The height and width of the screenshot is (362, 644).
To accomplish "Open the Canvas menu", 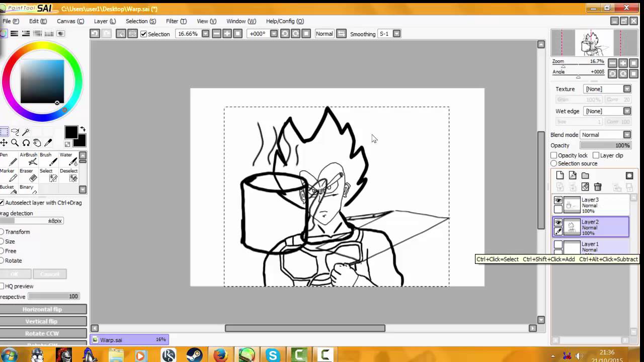I will pyautogui.click(x=70, y=21).
